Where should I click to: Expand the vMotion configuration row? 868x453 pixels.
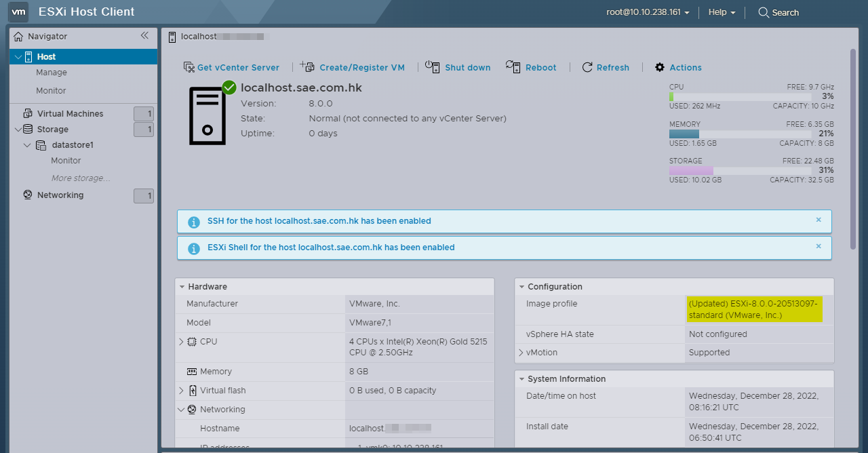tap(521, 353)
